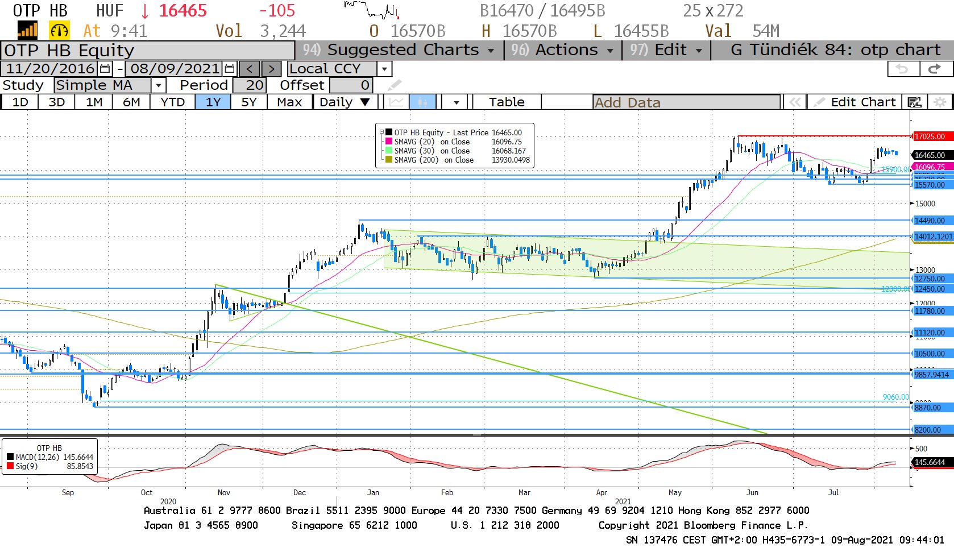
Task: Click the magenta SMAVG (20) legend swatch
Action: point(389,142)
